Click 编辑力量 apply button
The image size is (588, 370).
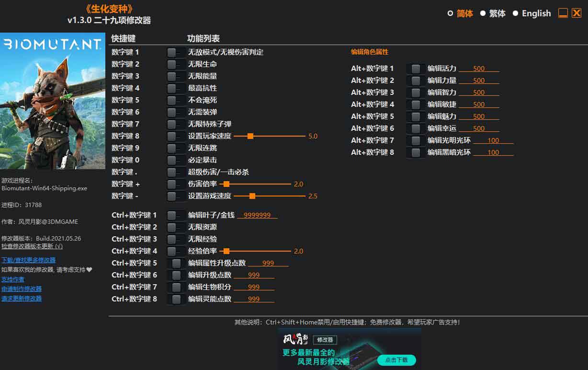click(x=416, y=81)
